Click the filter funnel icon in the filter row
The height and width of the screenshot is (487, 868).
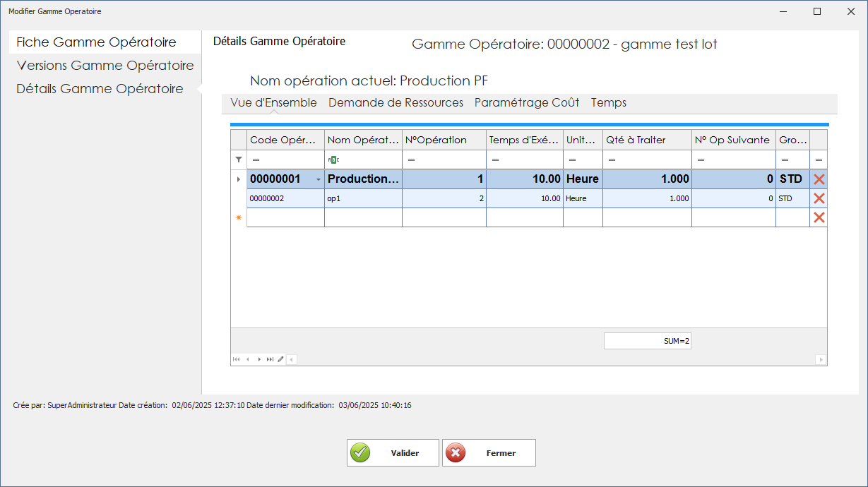click(x=237, y=159)
